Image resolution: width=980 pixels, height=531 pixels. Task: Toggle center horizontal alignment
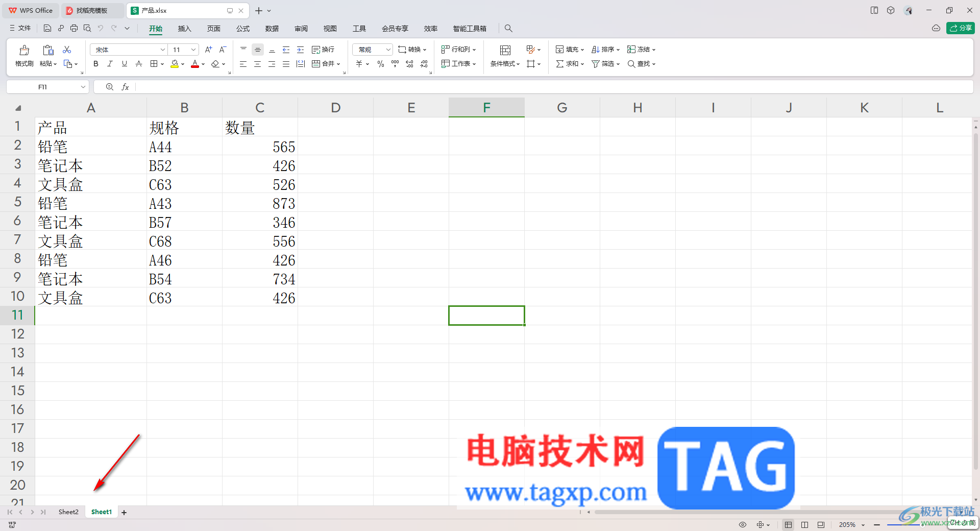258,64
